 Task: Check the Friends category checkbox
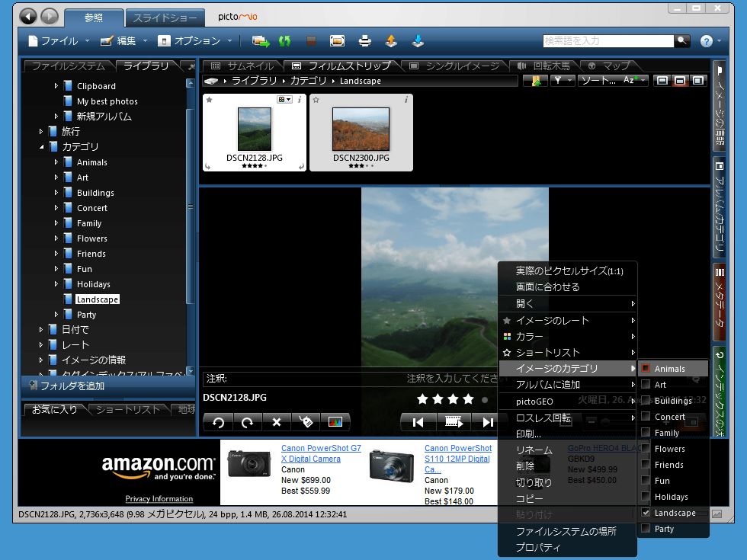tap(646, 464)
